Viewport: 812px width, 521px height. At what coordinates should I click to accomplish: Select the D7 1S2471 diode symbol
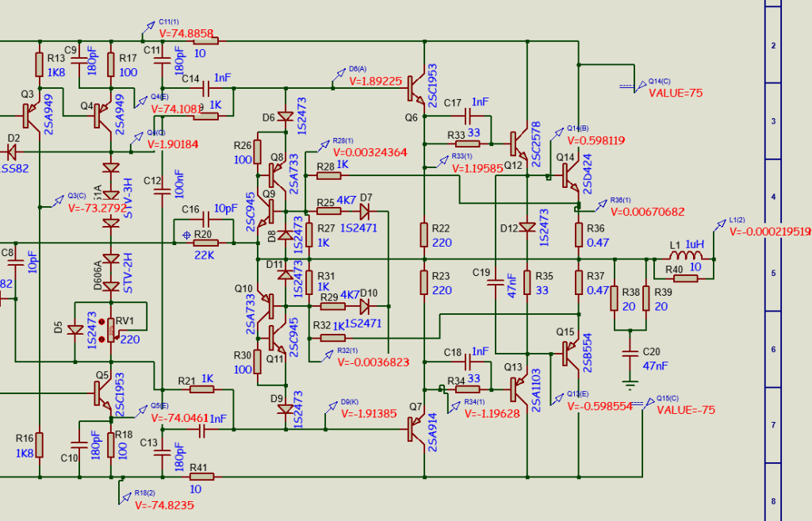click(366, 212)
